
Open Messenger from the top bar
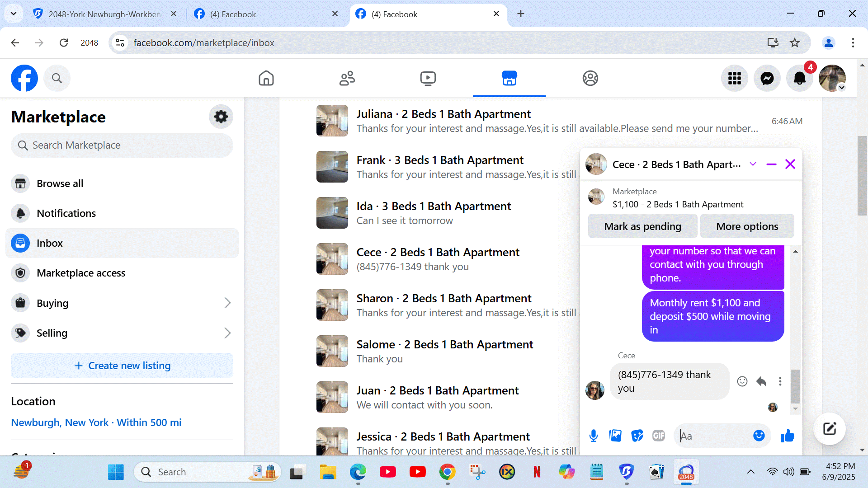pyautogui.click(x=767, y=78)
